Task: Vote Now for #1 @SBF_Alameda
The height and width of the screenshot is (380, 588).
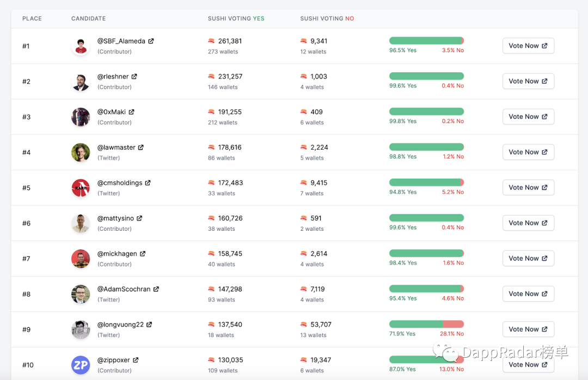Action: click(528, 46)
